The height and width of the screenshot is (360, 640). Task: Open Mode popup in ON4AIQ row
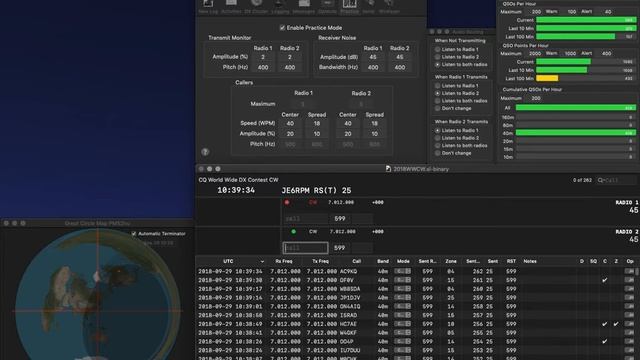point(402,307)
